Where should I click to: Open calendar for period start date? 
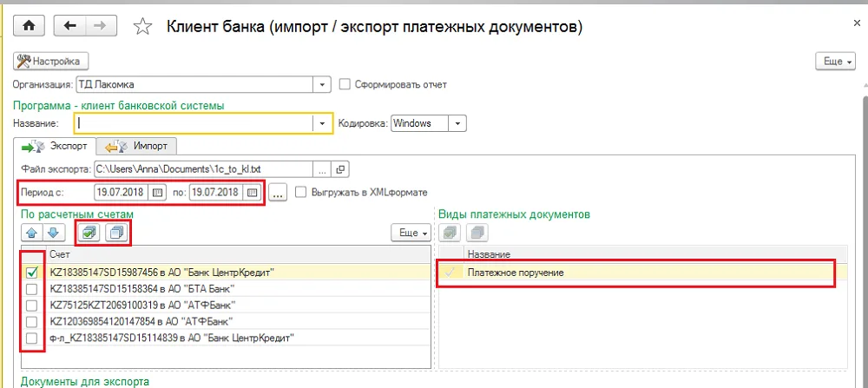point(158,193)
